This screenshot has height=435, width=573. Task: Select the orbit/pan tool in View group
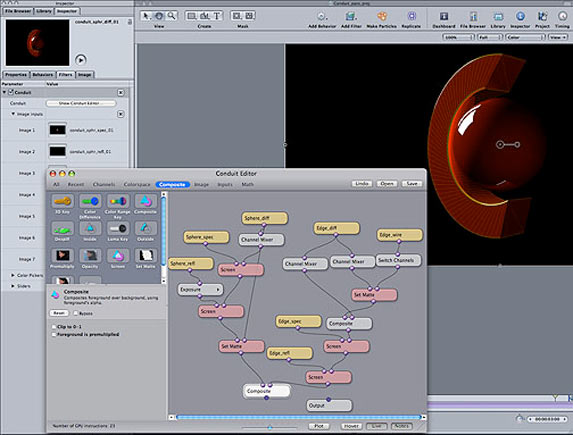[159, 16]
